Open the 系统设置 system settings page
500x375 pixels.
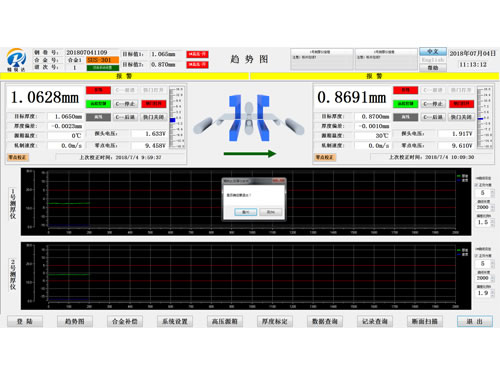tap(175, 321)
